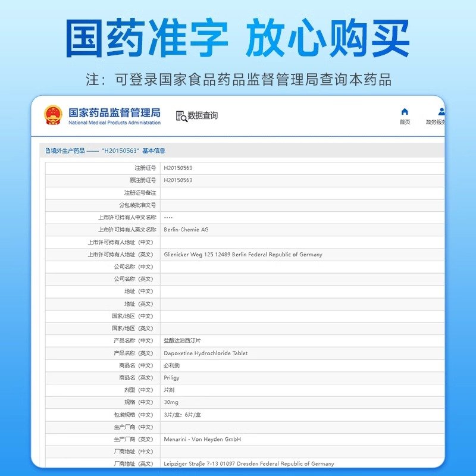Click the 厂商地址（中文）label
Viewport: 476px width, 476px height.
133,452
